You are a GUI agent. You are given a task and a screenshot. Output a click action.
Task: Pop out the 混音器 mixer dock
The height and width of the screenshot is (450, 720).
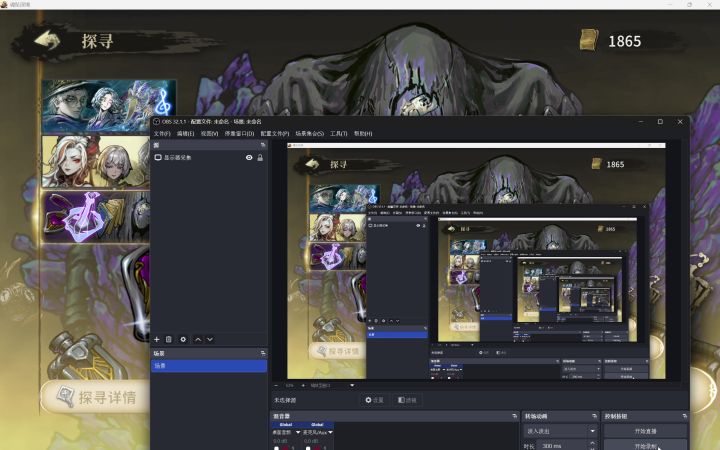point(514,416)
